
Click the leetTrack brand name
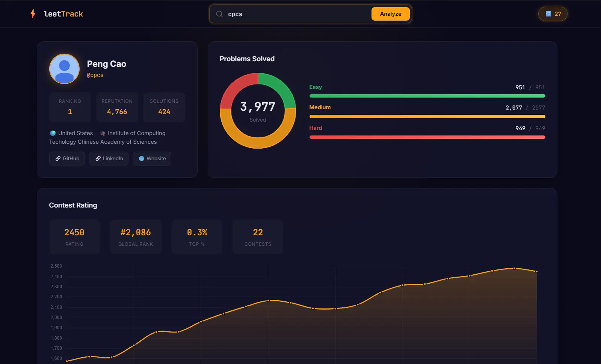tap(63, 14)
